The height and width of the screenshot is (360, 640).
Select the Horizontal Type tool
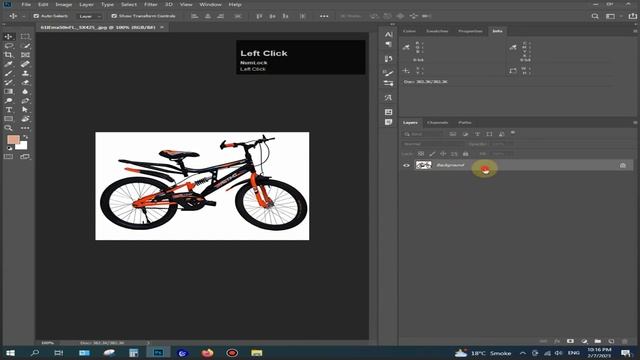tap(9, 109)
